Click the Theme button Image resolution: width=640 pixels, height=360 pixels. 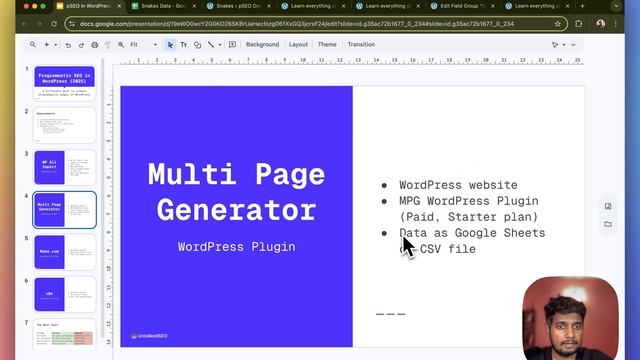327,44
